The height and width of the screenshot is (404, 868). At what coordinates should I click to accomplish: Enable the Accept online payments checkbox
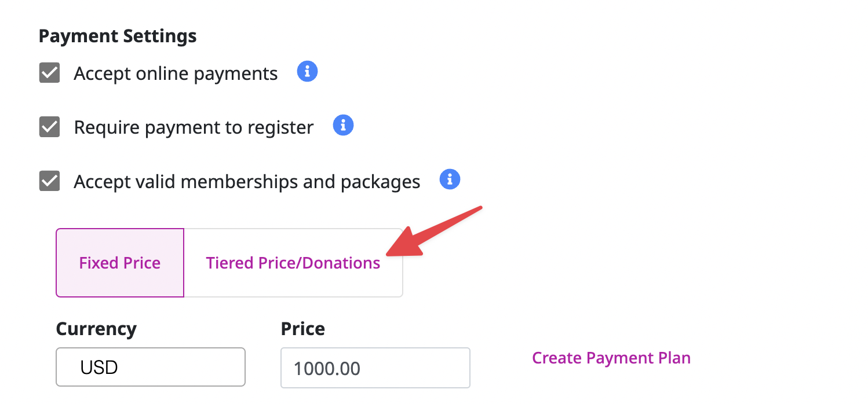click(x=49, y=73)
